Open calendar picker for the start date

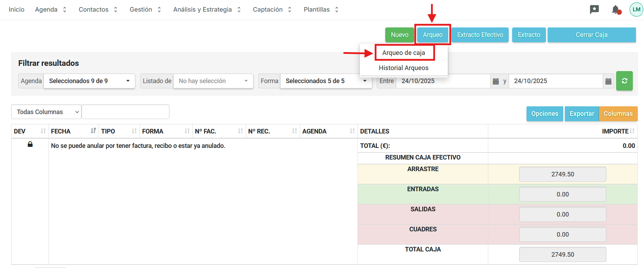496,81
